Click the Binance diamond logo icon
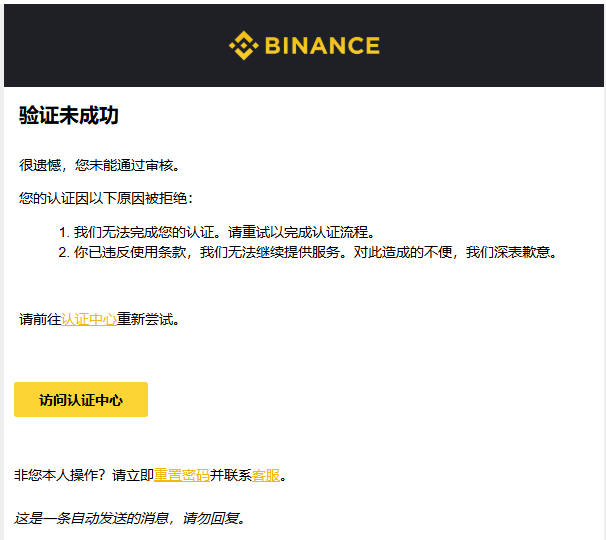The height and width of the screenshot is (540, 606). coord(244,46)
